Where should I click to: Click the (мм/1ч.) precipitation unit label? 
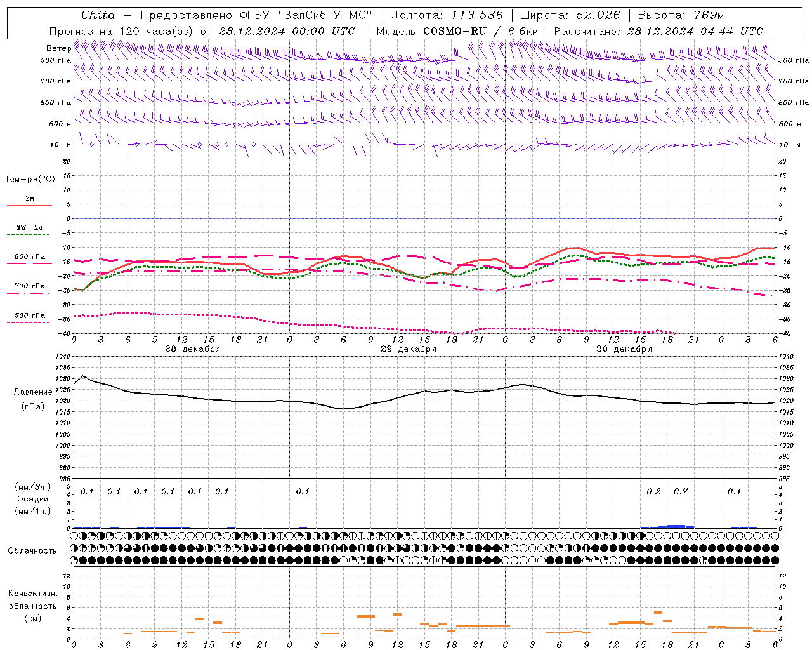coord(32,511)
